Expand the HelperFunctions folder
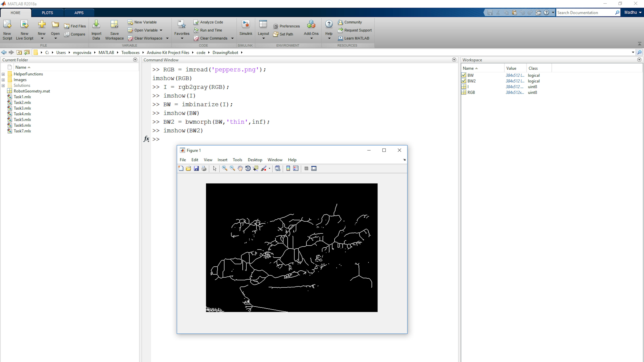644x362 pixels. tap(3, 74)
